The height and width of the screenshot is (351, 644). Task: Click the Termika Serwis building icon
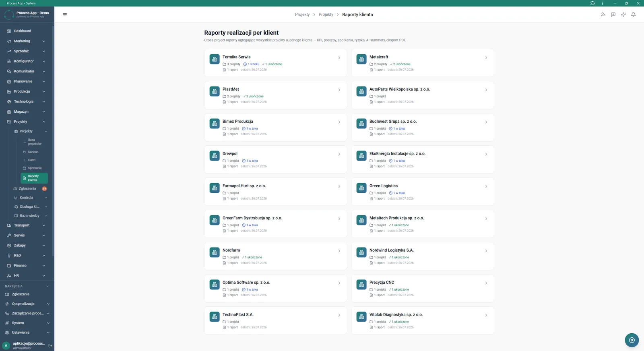coord(215,59)
